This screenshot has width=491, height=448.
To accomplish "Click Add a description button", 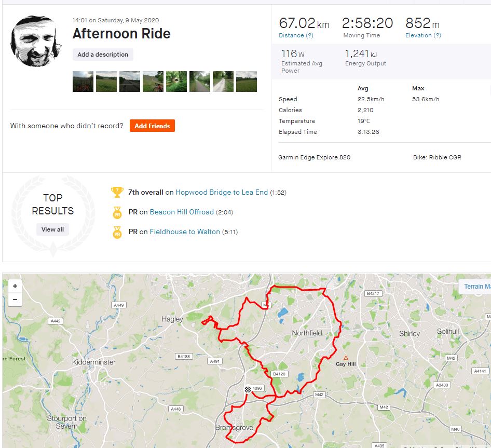I will click(x=103, y=55).
